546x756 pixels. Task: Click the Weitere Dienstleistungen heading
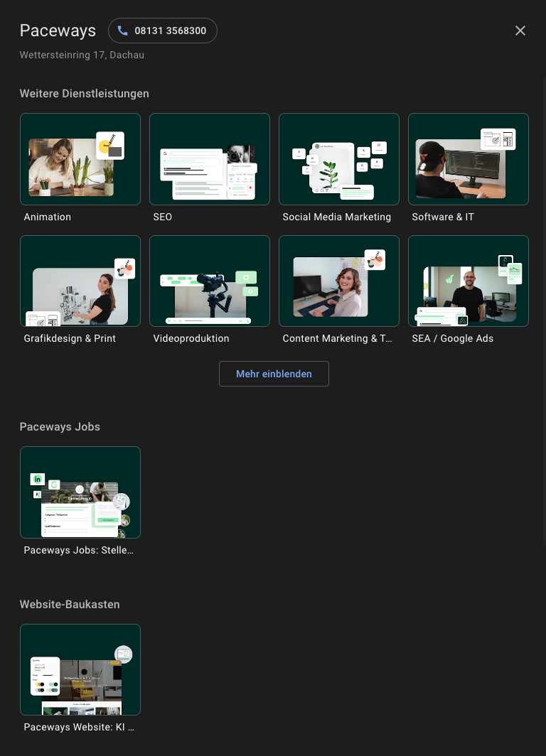[85, 94]
